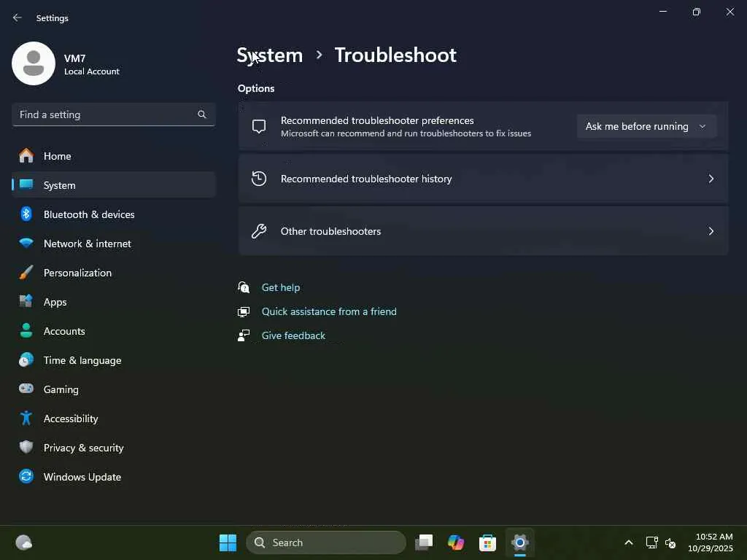
Task: Open Windows Update settings
Action: [113, 476]
